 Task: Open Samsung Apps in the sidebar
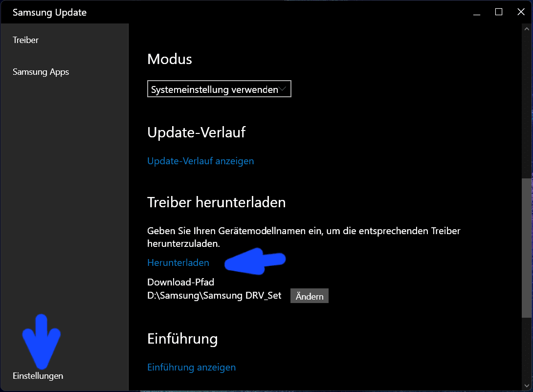click(41, 72)
